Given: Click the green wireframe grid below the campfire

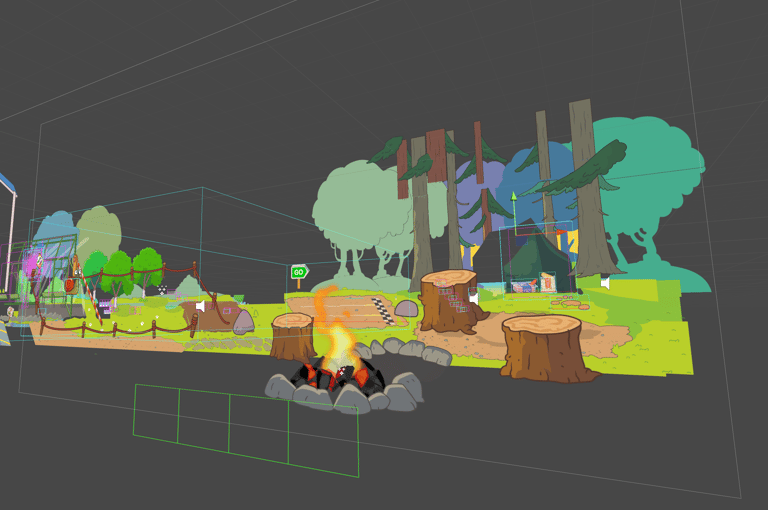Looking at the screenshot, I should tap(246, 430).
